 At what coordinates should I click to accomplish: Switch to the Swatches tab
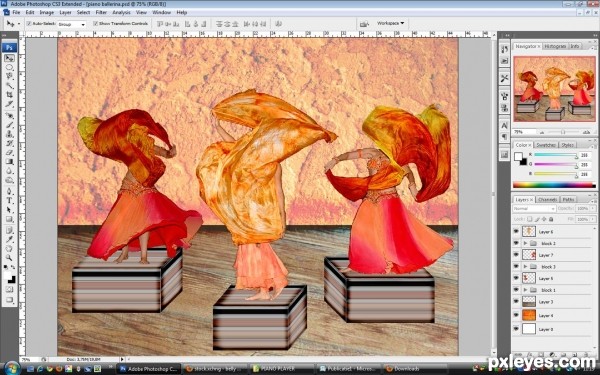tap(546, 145)
